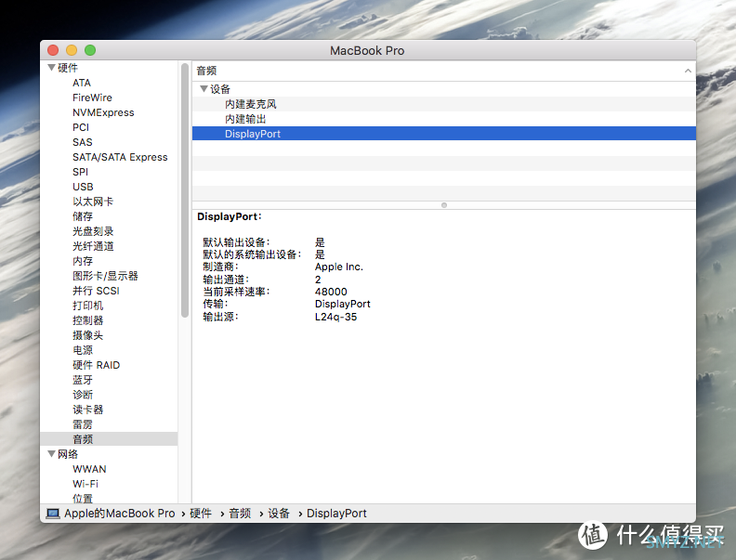736x560 pixels.
Task: Collapse the 硬件 hardware tree section
Action: 51,68
